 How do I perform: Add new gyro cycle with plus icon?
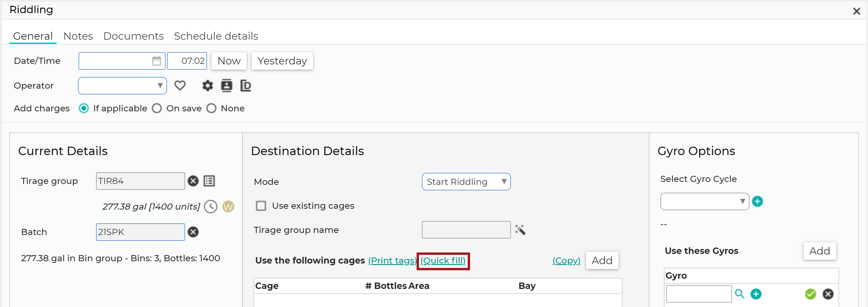(757, 201)
